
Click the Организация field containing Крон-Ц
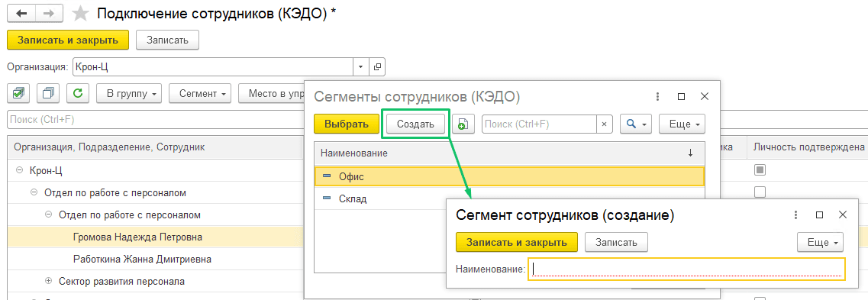pos(213,67)
